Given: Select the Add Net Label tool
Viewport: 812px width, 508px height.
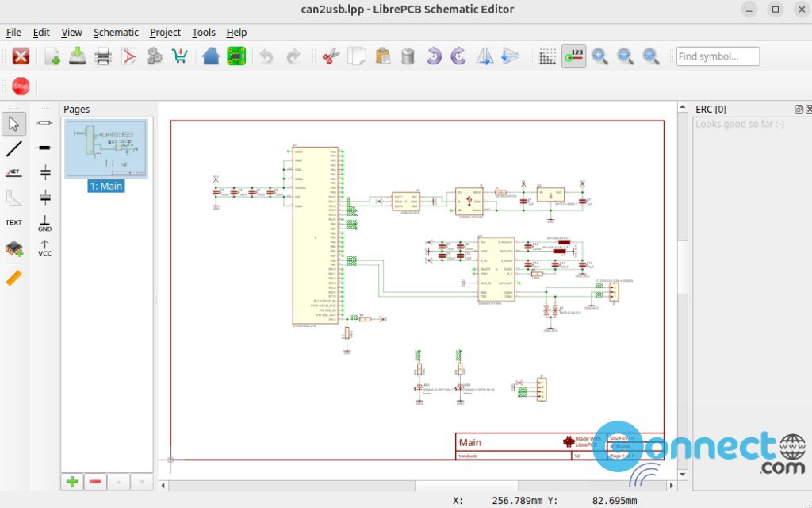Looking at the screenshot, I should click(14, 172).
